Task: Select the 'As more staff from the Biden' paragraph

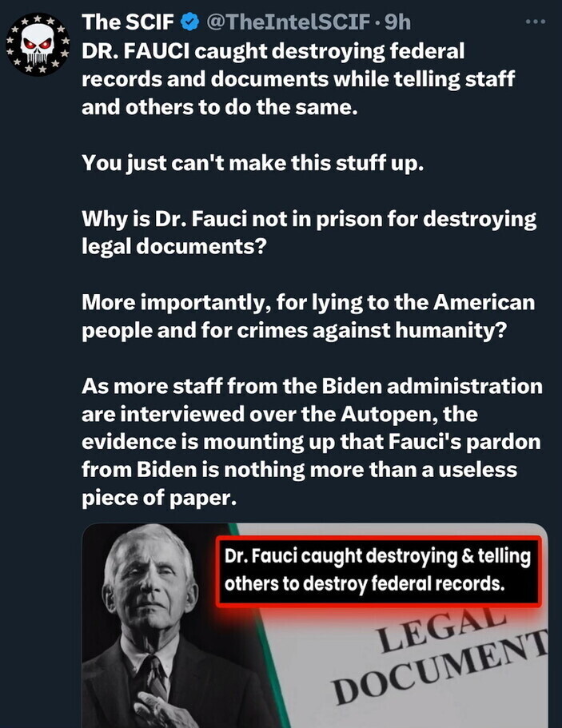Action: (312, 442)
